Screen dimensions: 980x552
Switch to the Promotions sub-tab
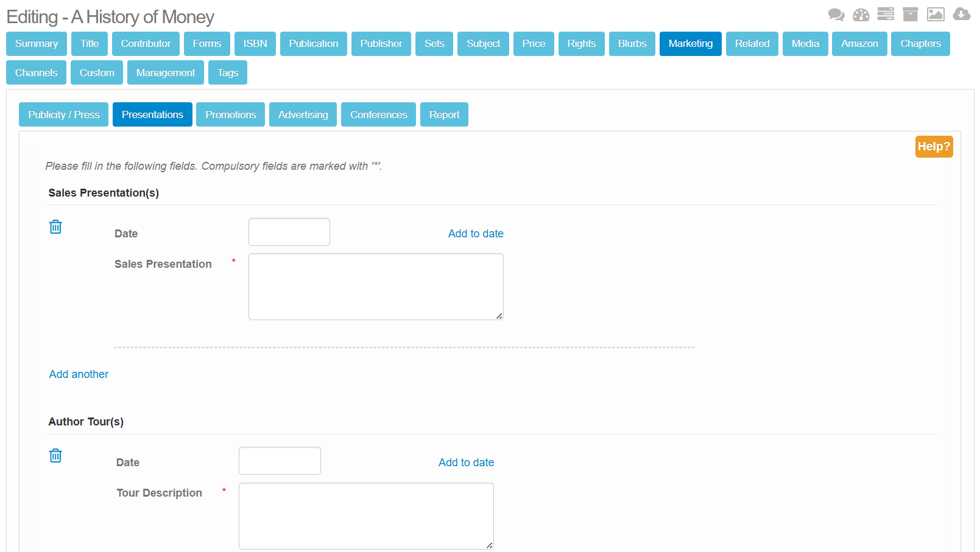(230, 114)
